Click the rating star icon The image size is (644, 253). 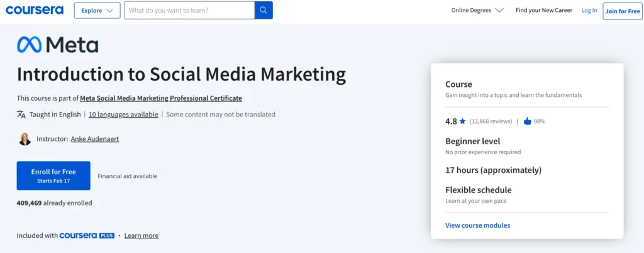click(462, 121)
